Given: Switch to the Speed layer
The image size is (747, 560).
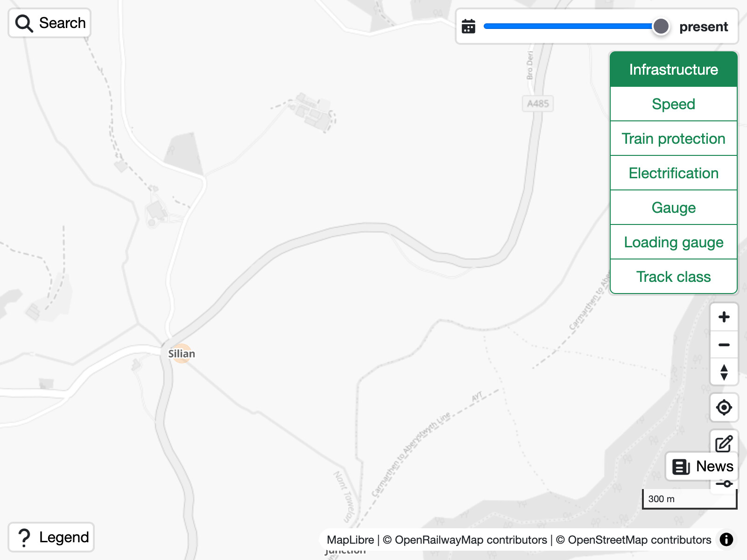Looking at the screenshot, I should (673, 104).
